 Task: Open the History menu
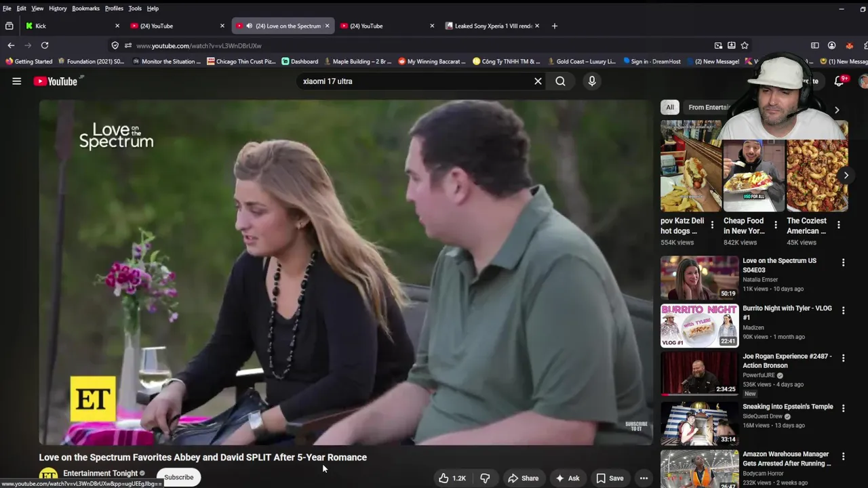pyautogui.click(x=58, y=8)
